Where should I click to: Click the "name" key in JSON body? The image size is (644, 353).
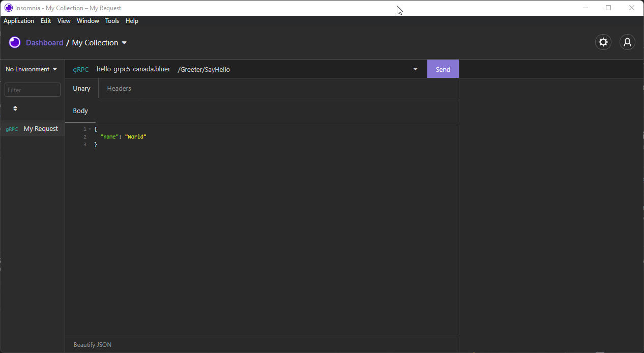(109, 137)
